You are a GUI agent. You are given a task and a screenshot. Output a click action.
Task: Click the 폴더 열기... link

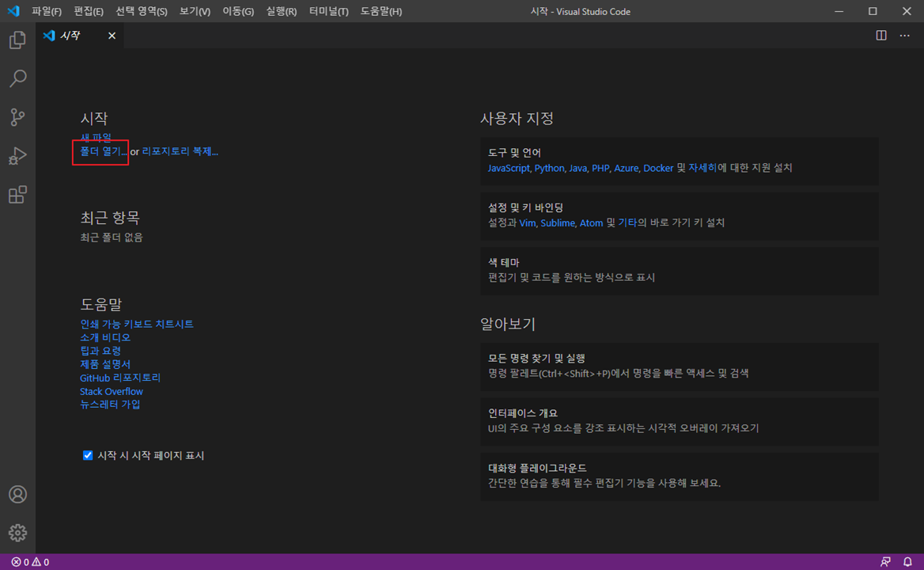point(103,151)
